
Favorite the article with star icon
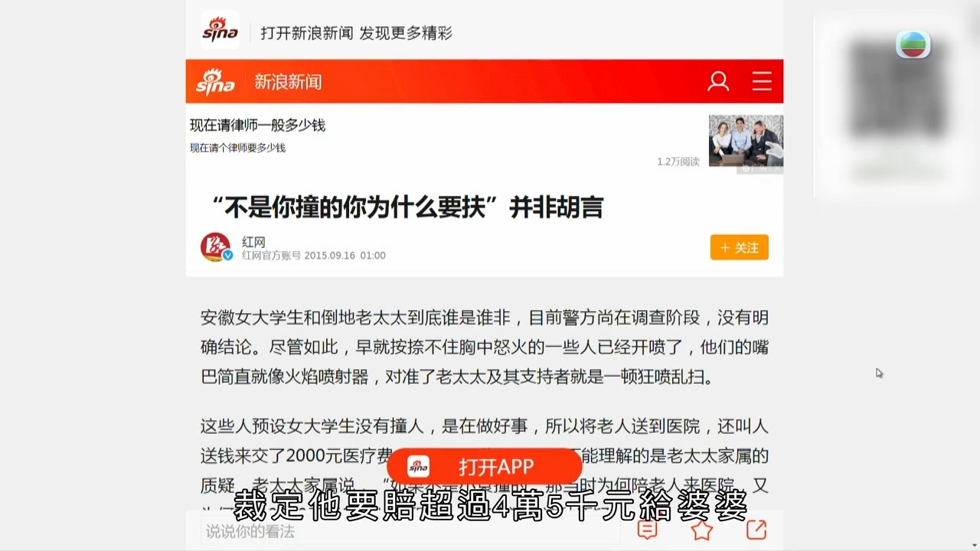tap(702, 530)
